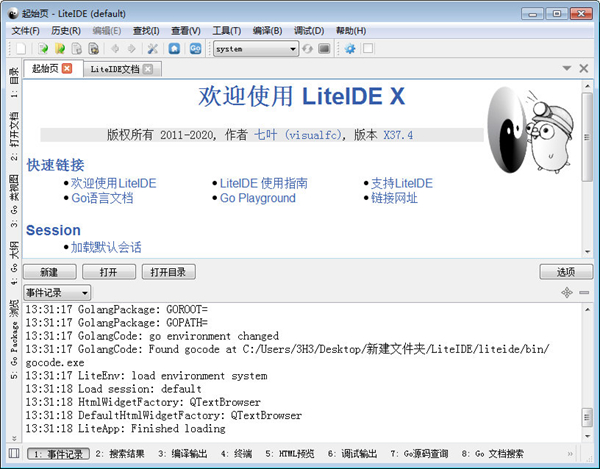Open the 编译(B) menu
This screenshot has width=600, height=469.
(267, 31)
